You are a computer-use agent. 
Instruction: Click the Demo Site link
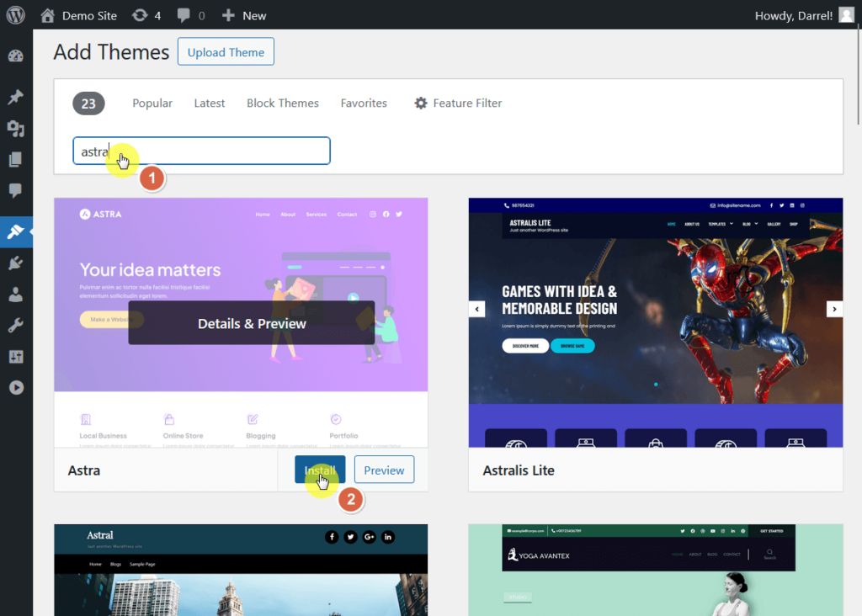pos(89,15)
